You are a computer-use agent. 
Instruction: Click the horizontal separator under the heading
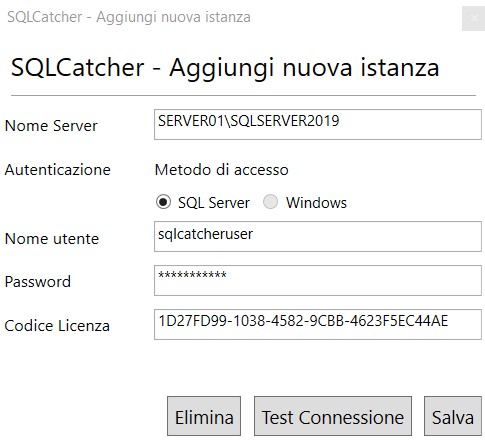243,96
